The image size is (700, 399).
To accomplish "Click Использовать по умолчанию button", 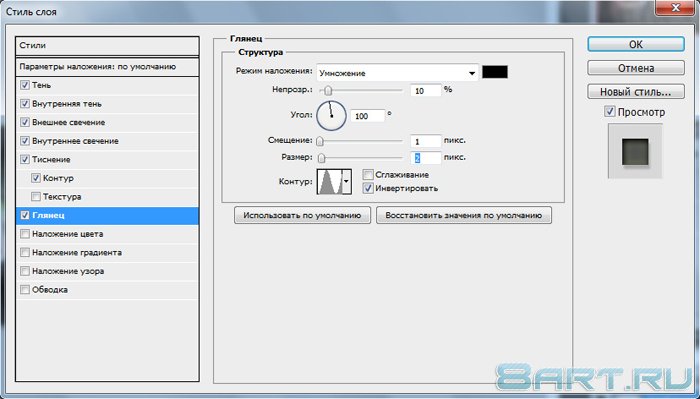I will pyautogui.click(x=302, y=215).
